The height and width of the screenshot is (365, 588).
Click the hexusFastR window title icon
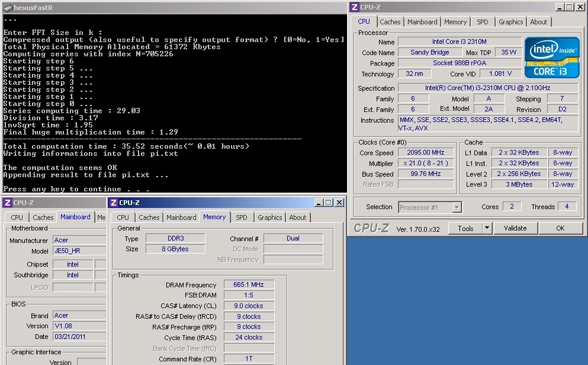coord(8,8)
